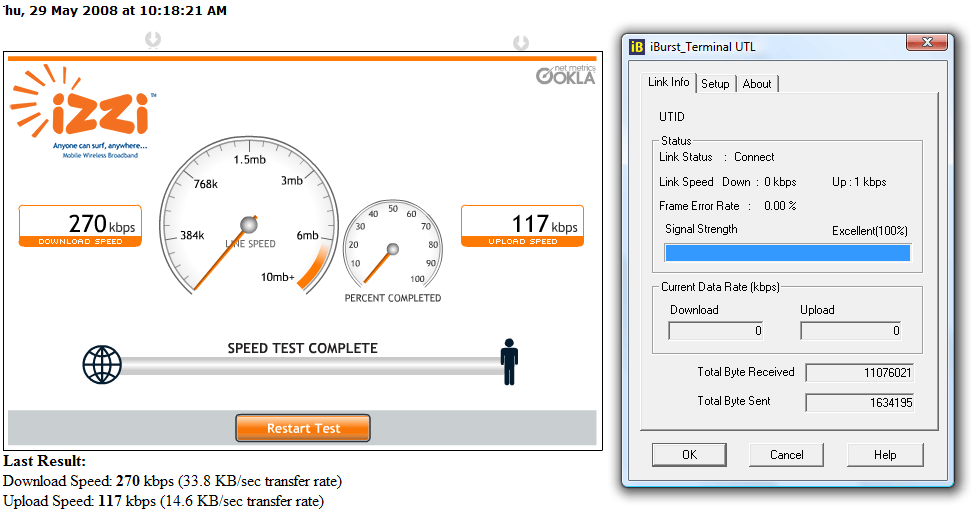
Task: Click "Current Data Rate (kbps)" group label
Action: pos(720,287)
